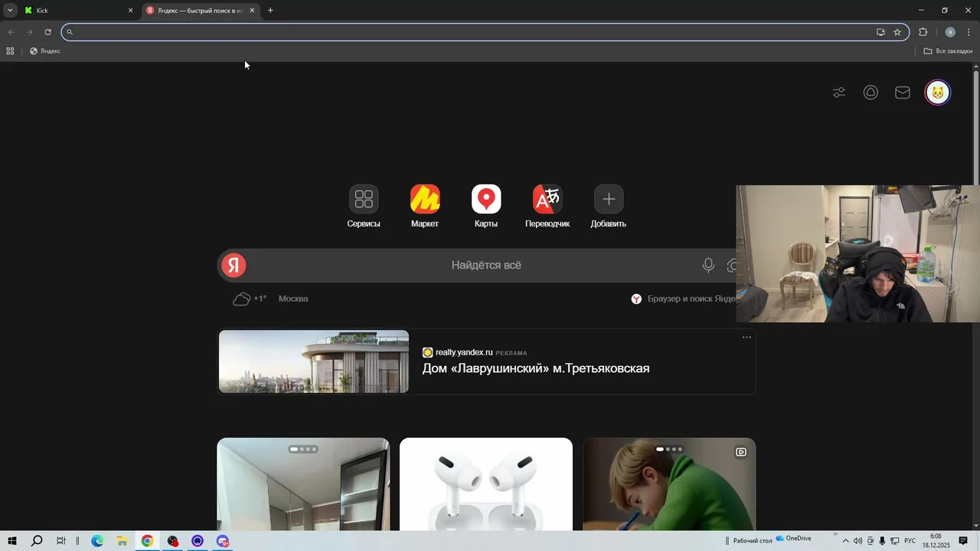Reload the current page

pyautogui.click(x=47, y=32)
